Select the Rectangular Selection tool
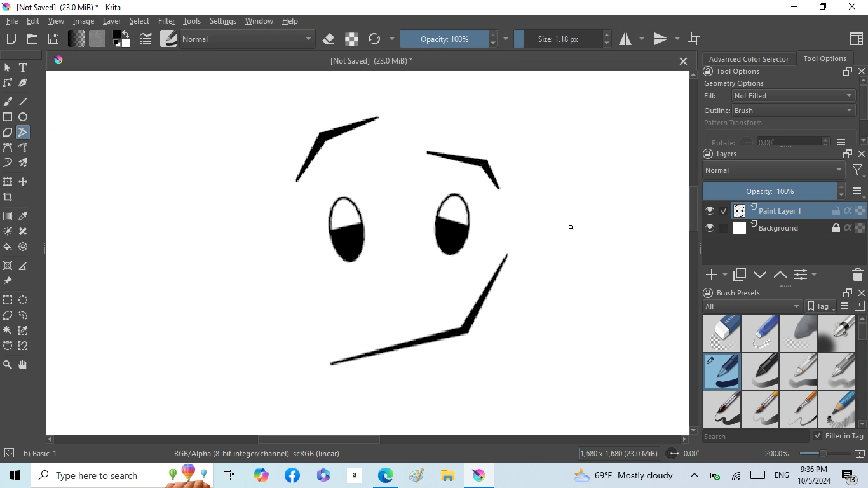 [x=8, y=300]
